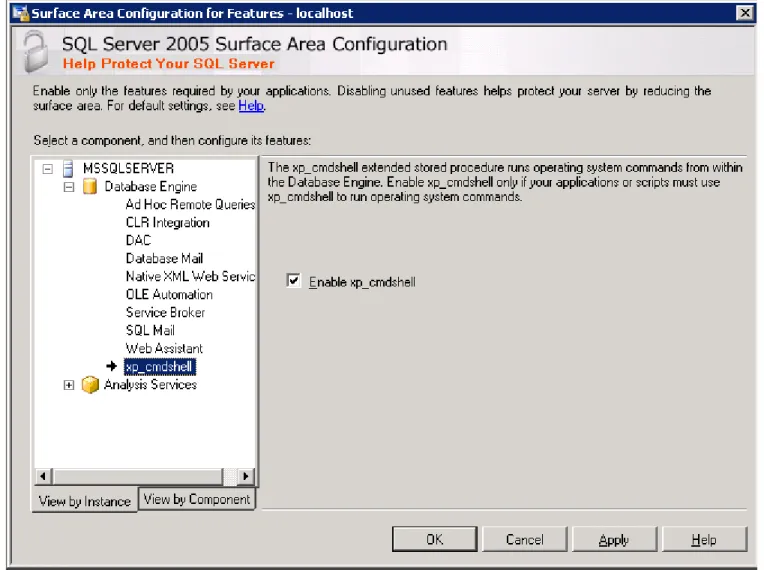Image resolution: width=764 pixels, height=570 pixels.
Task: Select SQL Mail feature
Action: point(150,331)
